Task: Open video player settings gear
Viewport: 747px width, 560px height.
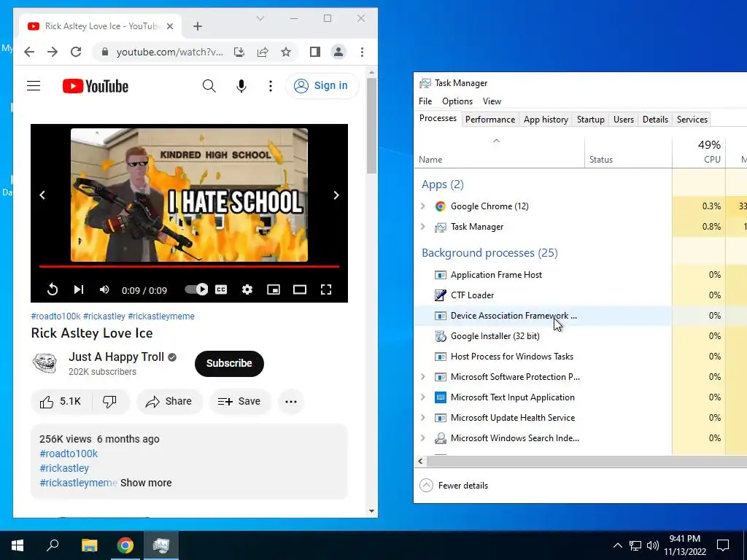Action: click(247, 289)
